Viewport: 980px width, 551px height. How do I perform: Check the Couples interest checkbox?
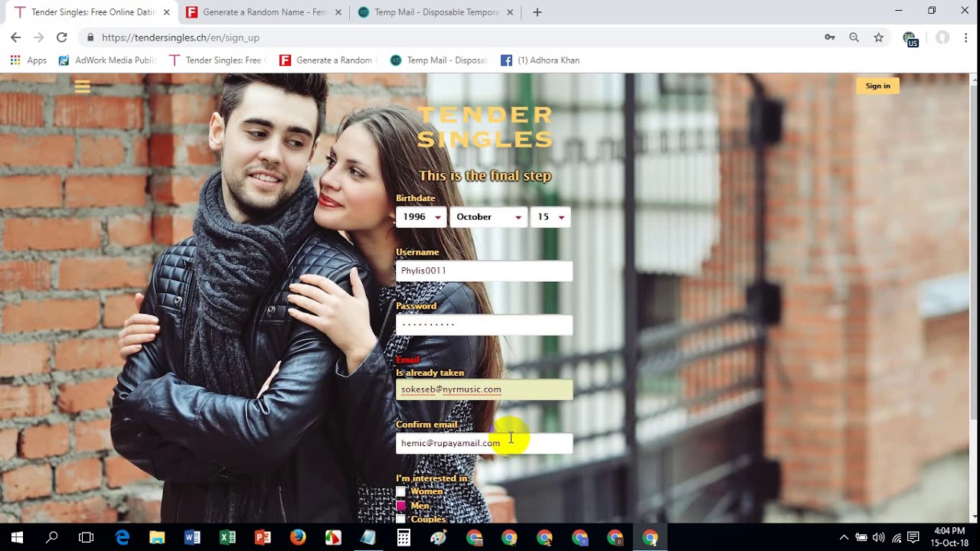coord(400,519)
